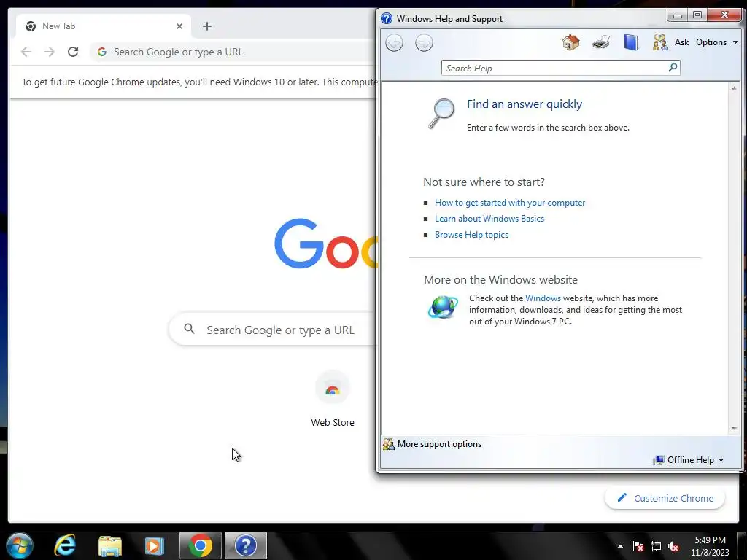The width and height of the screenshot is (747, 560).
Task: Open Learn about Windows Basics link
Action: (x=489, y=219)
